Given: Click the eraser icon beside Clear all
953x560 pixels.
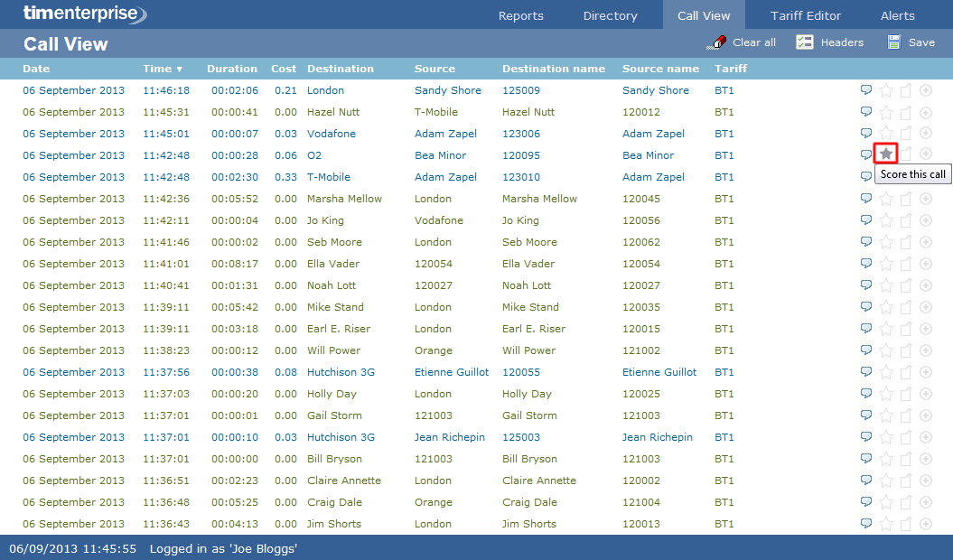Looking at the screenshot, I should click(717, 42).
